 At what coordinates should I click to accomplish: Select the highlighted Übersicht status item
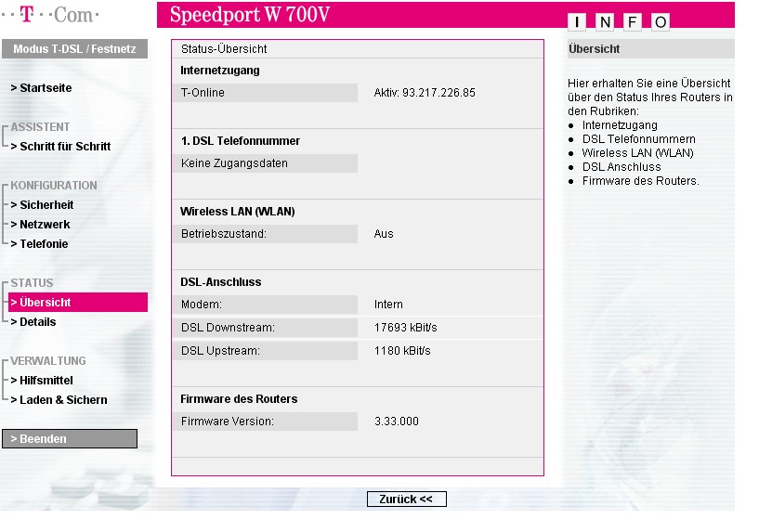point(78,303)
